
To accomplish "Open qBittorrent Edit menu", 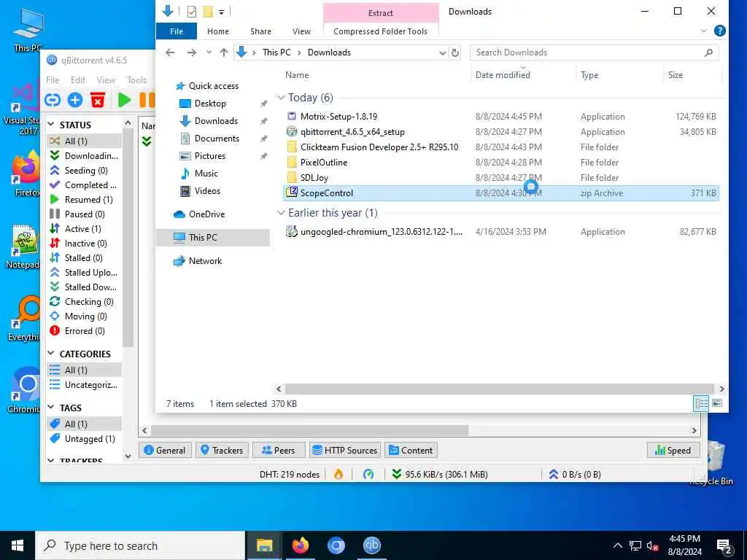I will 77,80.
